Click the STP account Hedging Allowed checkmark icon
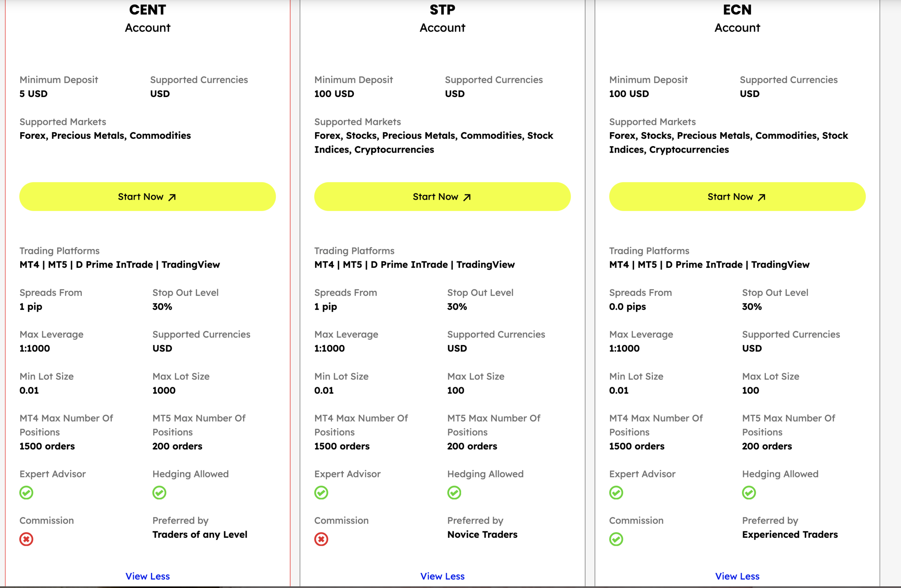 point(454,493)
